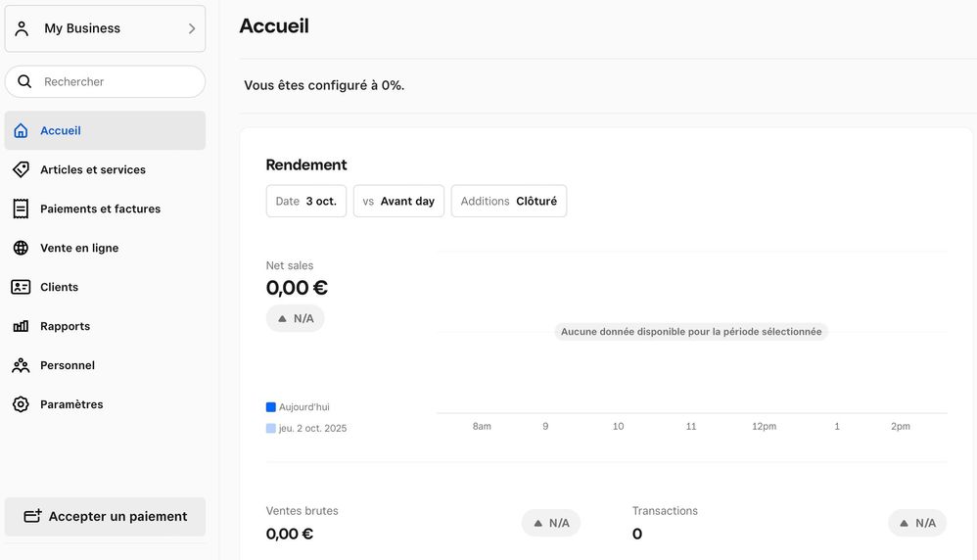Click the tag icon for Articles et services
The height and width of the screenshot is (560, 977).
click(x=21, y=169)
